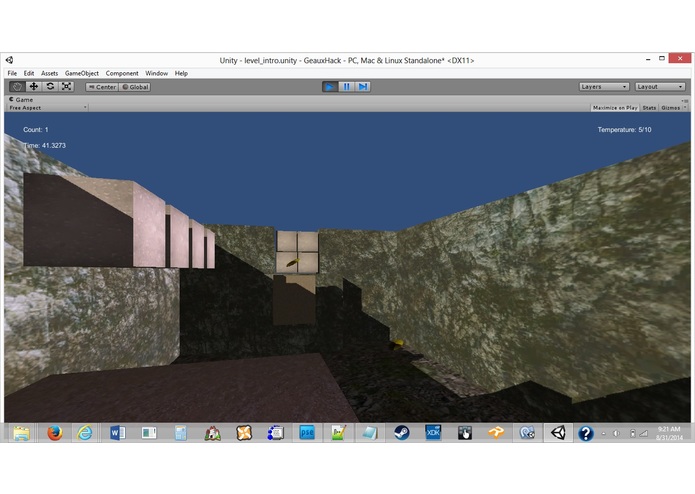The height and width of the screenshot is (494, 695).
Task: Toggle the Stats overlay
Action: pos(649,108)
